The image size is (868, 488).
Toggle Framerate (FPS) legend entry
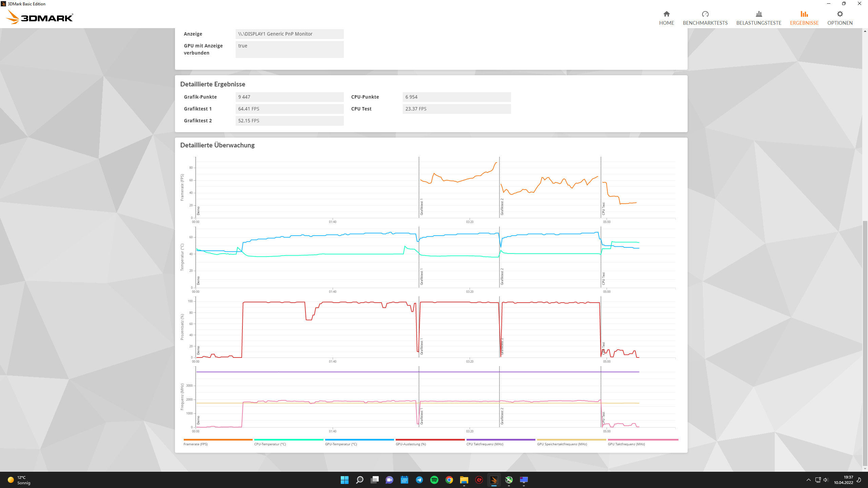[196, 444]
